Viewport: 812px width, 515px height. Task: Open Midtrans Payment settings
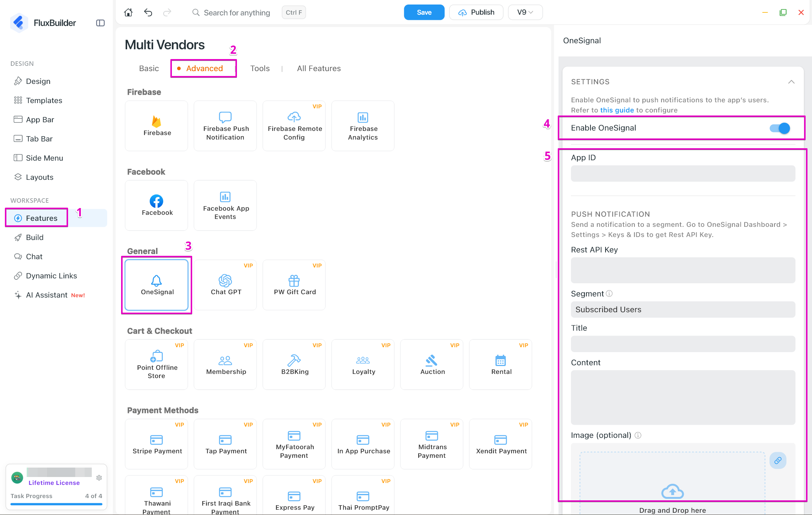[432, 444]
